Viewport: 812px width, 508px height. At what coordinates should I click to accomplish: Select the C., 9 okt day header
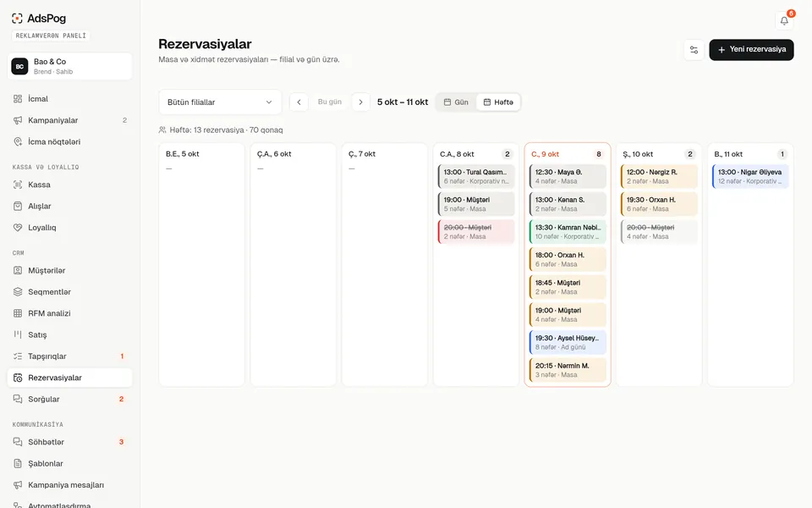[546, 154]
